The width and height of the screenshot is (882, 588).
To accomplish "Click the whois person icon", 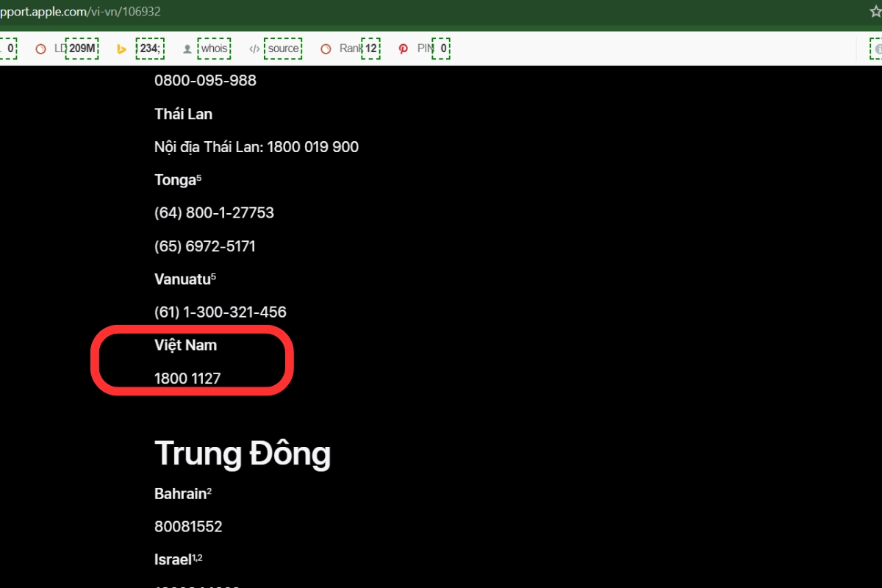I will (187, 49).
